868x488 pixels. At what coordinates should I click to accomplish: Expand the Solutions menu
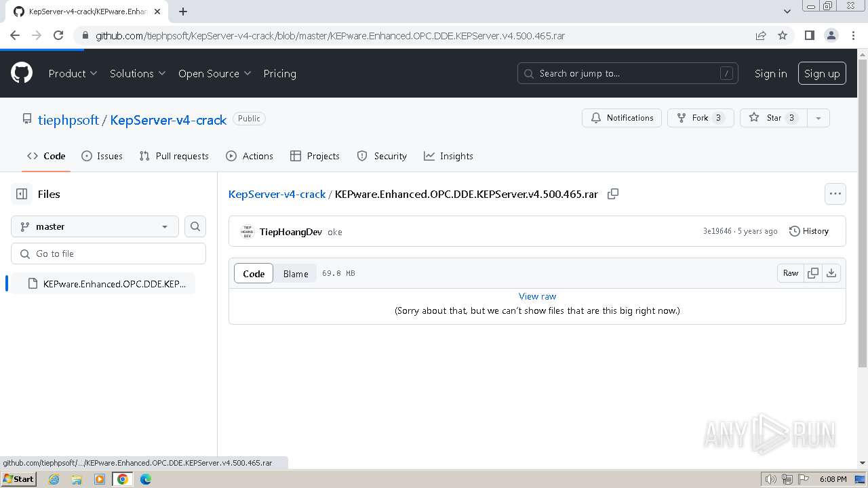click(138, 73)
